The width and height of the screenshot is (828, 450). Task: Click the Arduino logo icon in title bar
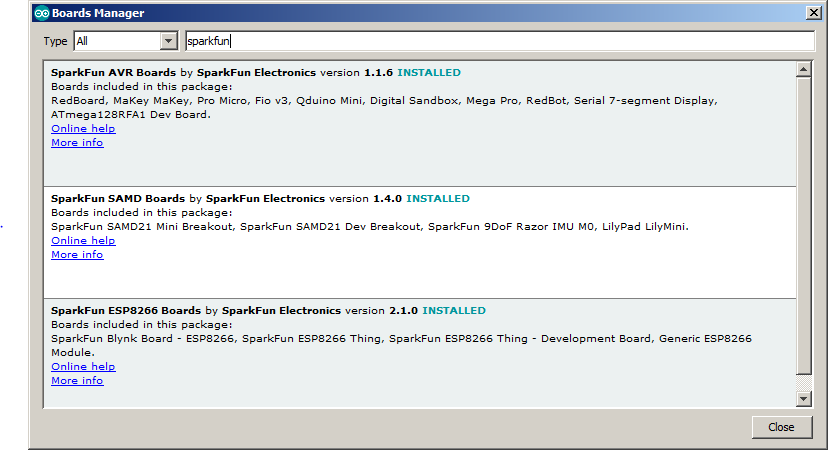click(x=42, y=13)
